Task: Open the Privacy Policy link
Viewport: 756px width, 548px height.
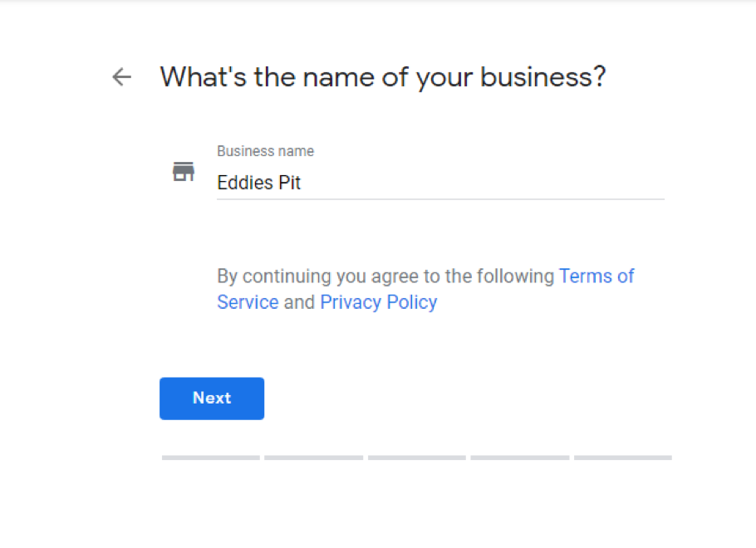Action: point(378,302)
